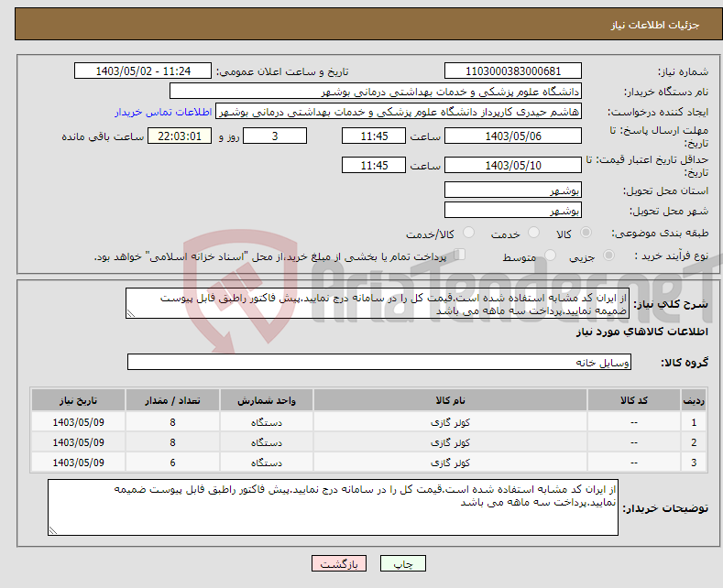Click the response deadline time field 11:45
This screenshot has width=723, height=588.
point(374,136)
